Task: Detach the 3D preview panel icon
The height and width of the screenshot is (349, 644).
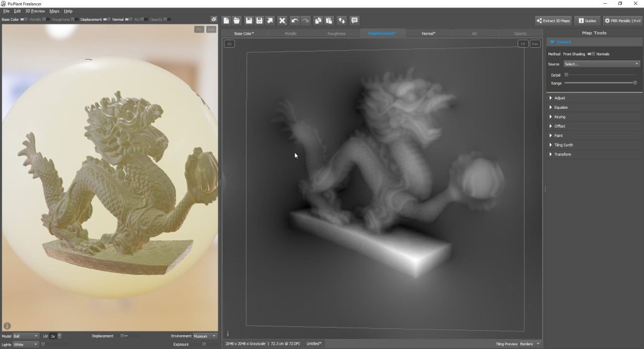Action: (x=214, y=19)
